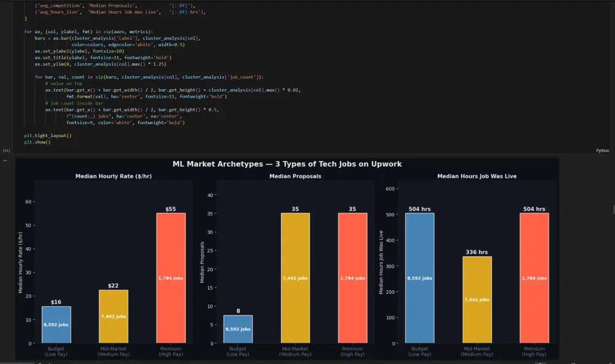Click 'Mid-Market (Medium Pay)' under the proposals chart
615x364 pixels.
pos(295,352)
